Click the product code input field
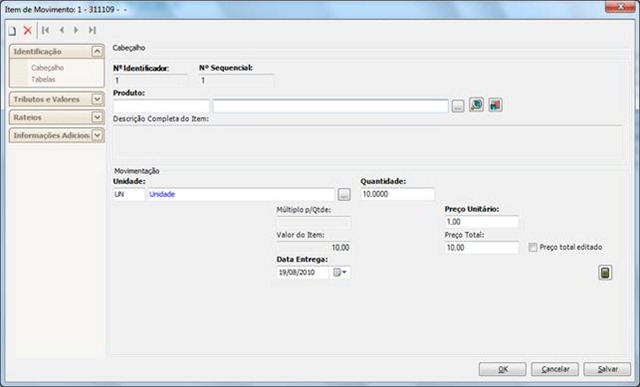 [x=161, y=106]
